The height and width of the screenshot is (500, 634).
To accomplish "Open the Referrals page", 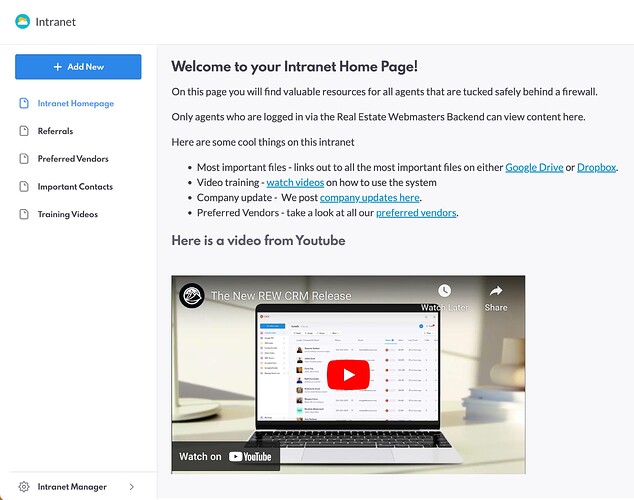I will click(x=55, y=131).
